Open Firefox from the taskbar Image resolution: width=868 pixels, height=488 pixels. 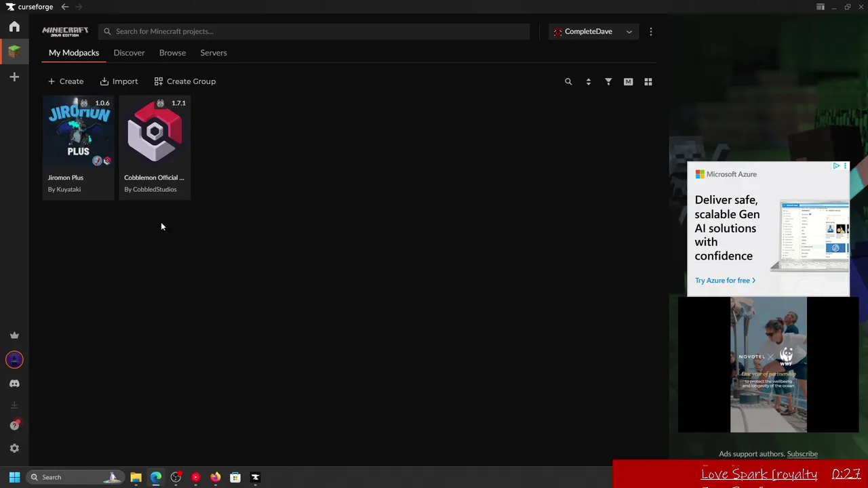click(x=216, y=477)
